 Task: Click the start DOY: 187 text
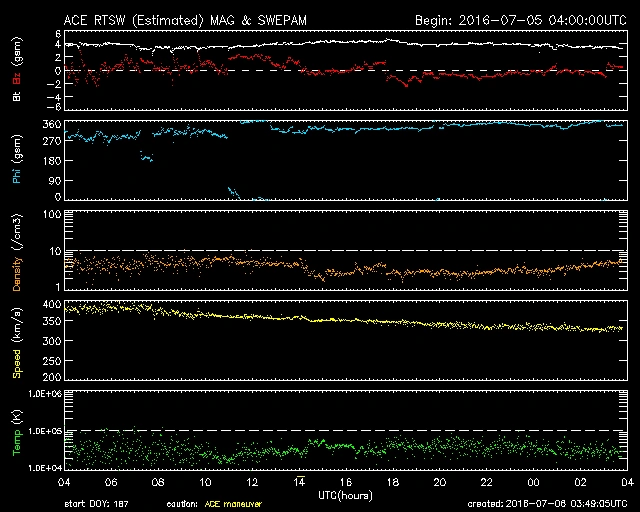95,504
